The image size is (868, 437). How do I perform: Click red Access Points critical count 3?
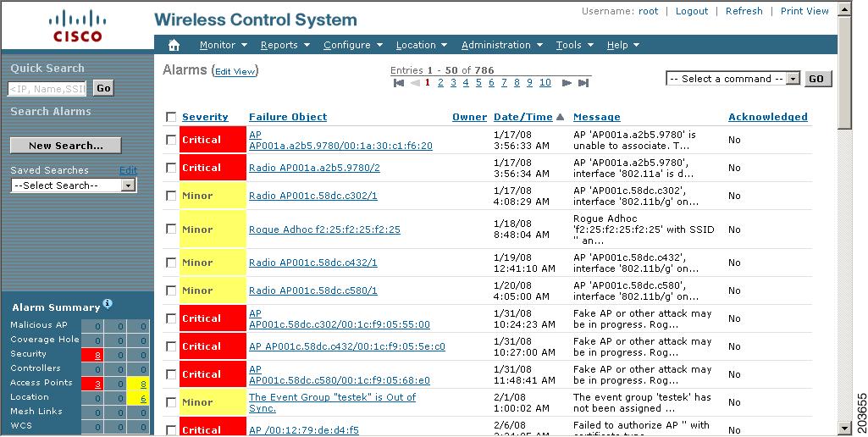98,384
